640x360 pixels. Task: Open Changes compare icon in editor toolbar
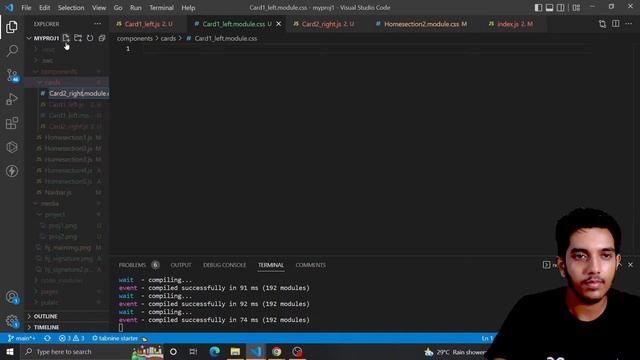tap(602, 24)
